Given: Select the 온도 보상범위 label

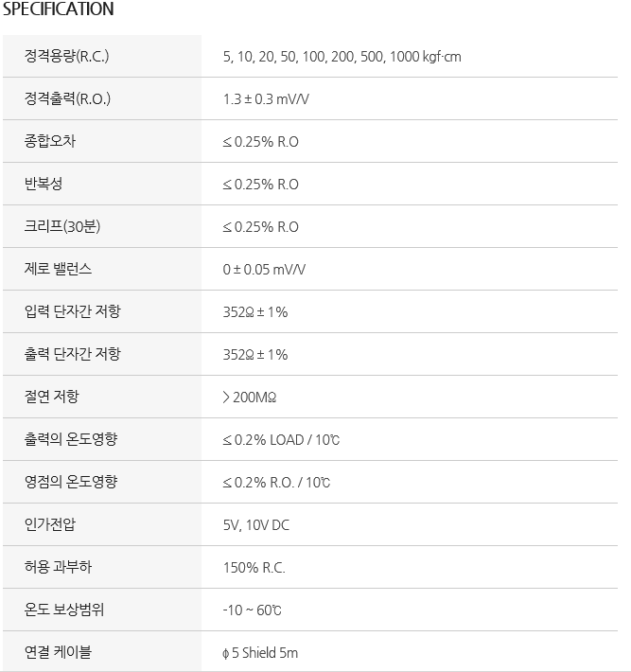Looking at the screenshot, I should tap(63, 609).
